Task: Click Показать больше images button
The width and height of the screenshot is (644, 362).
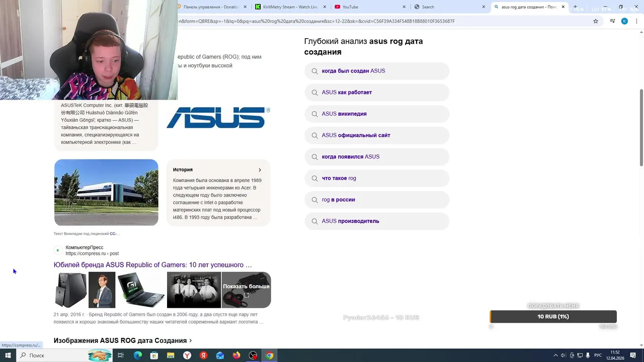Action: [246, 290]
